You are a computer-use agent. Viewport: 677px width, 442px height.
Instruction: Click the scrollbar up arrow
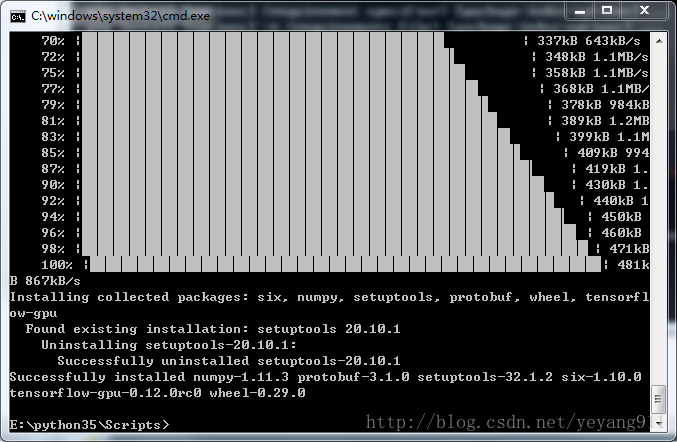point(659,41)
